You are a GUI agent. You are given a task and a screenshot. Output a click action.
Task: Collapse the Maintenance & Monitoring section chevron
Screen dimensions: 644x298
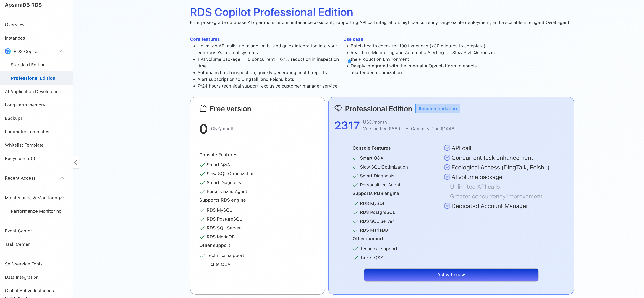point(62,197)
